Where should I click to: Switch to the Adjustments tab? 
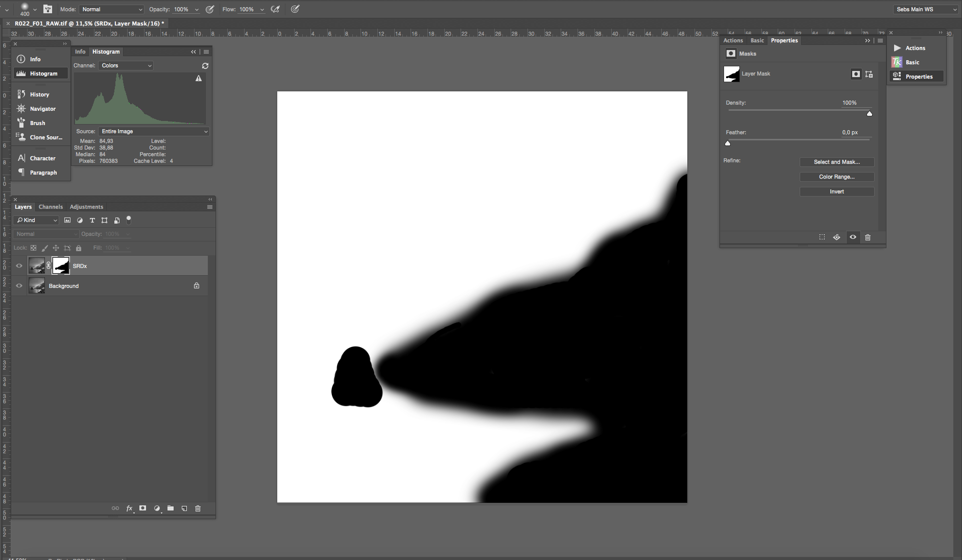86,207
